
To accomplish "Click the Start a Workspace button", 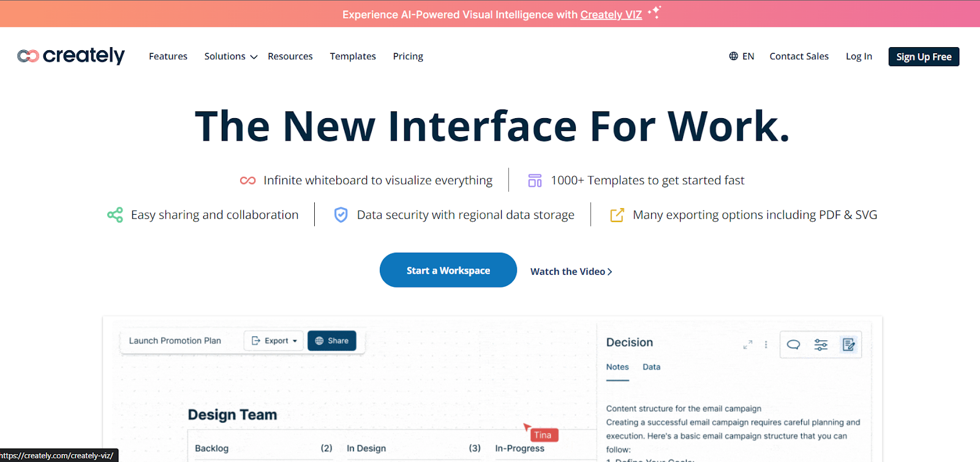I will [448, 270].
